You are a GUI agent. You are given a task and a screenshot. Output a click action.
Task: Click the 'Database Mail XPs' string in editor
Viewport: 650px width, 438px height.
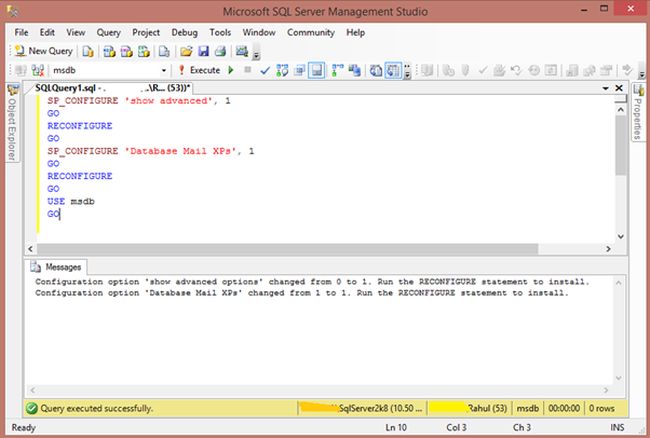coord(180,151)
